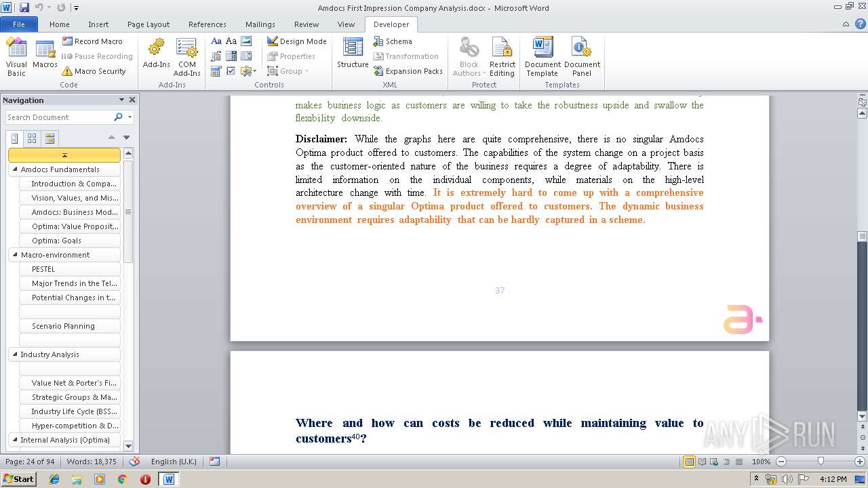This screenshot has width=868, height=488.
Task: Browse pages thumbnails tab in Navigation
Action: tap(32, 138)
